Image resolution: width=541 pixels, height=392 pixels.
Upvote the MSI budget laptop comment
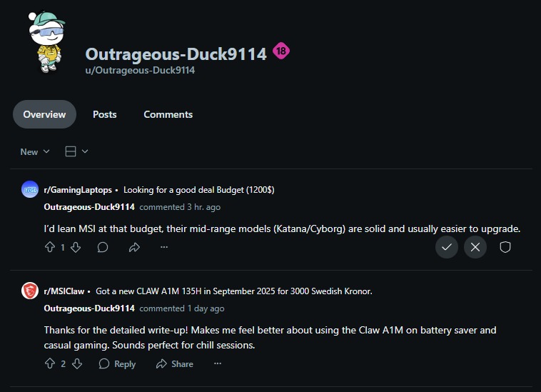coord(50,247)
